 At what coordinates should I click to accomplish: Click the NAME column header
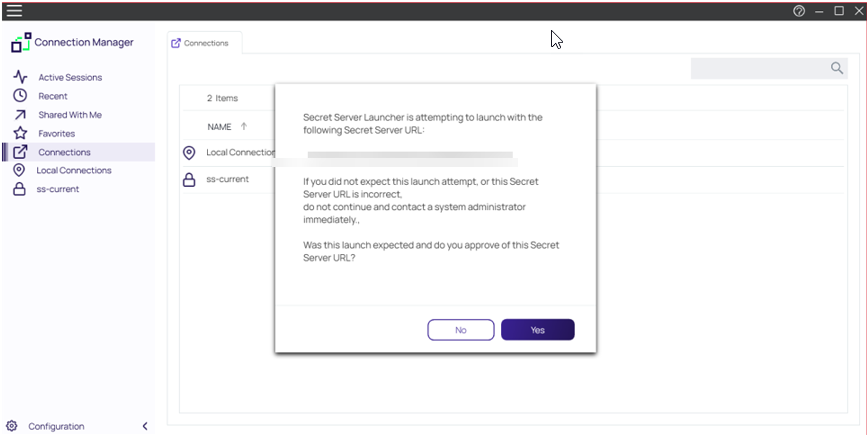click(219, 127)
